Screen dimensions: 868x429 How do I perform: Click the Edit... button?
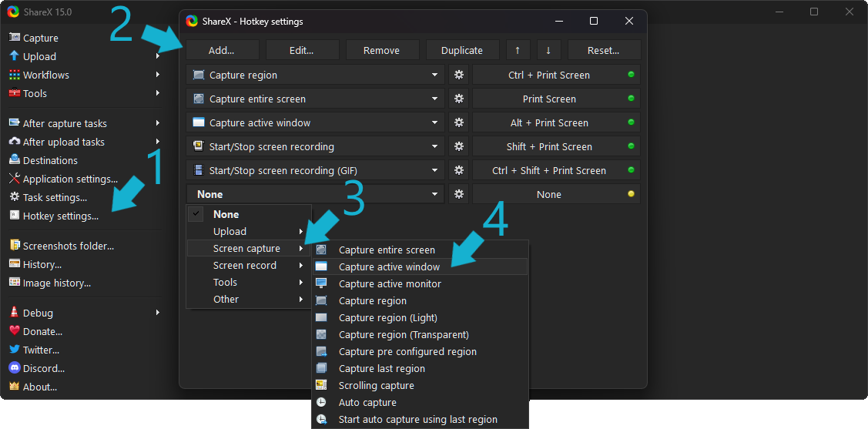point(302,50)
